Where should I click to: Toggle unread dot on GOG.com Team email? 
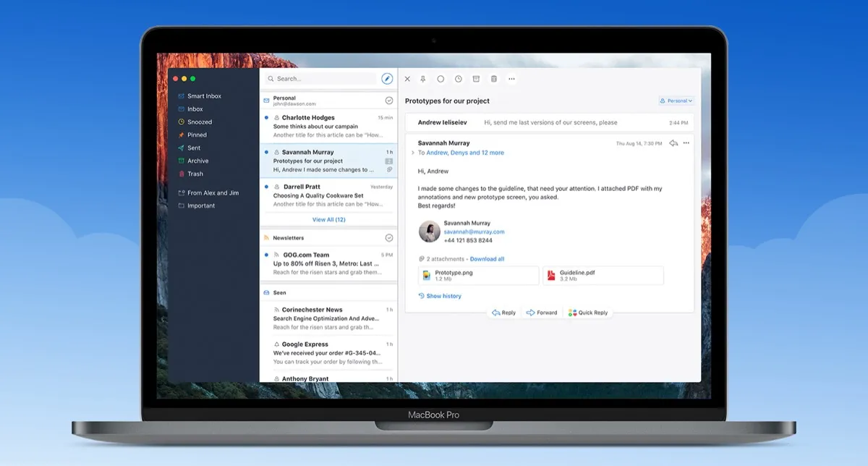click(266, 255)
